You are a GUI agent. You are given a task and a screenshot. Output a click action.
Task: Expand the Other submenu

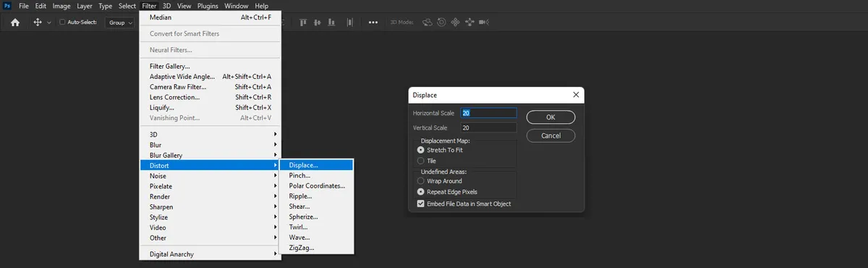[x=210, y=238]
